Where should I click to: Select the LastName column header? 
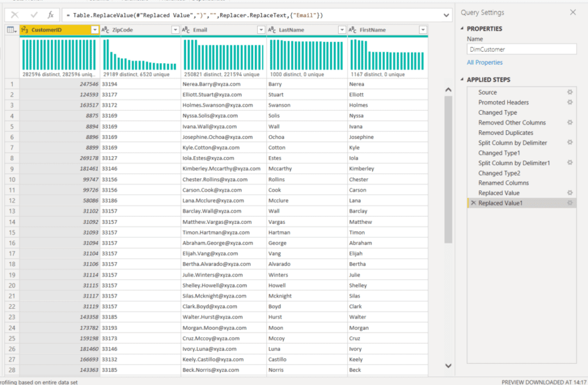[x=307, y=30]
